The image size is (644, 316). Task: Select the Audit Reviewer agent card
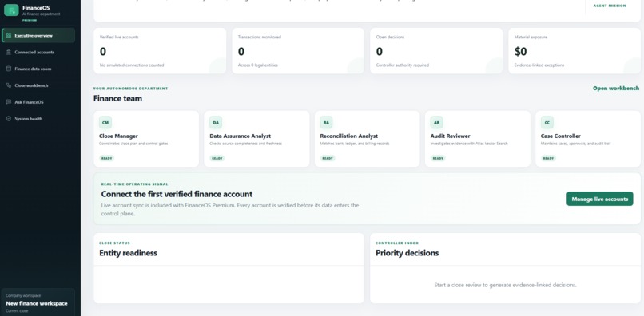(478, 139)
